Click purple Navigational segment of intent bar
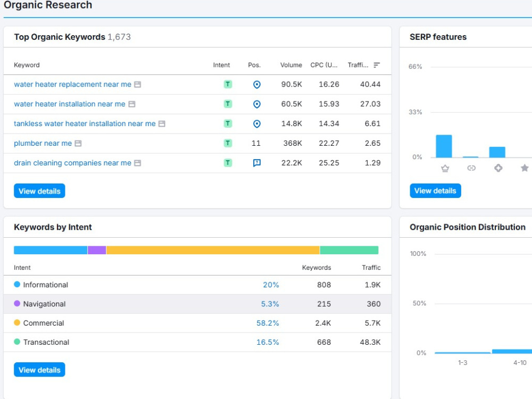Viewport: 532px width, 399px height. [x=97, y=250]
